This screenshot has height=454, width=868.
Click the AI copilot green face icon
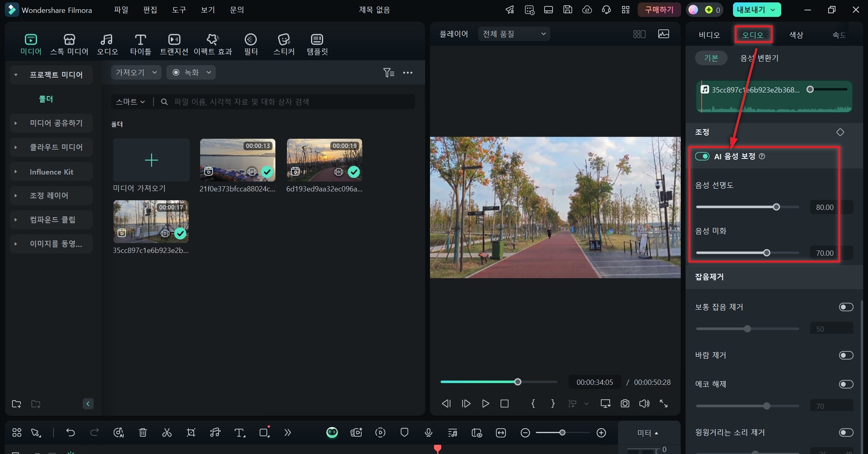click(x=332, y=433)
